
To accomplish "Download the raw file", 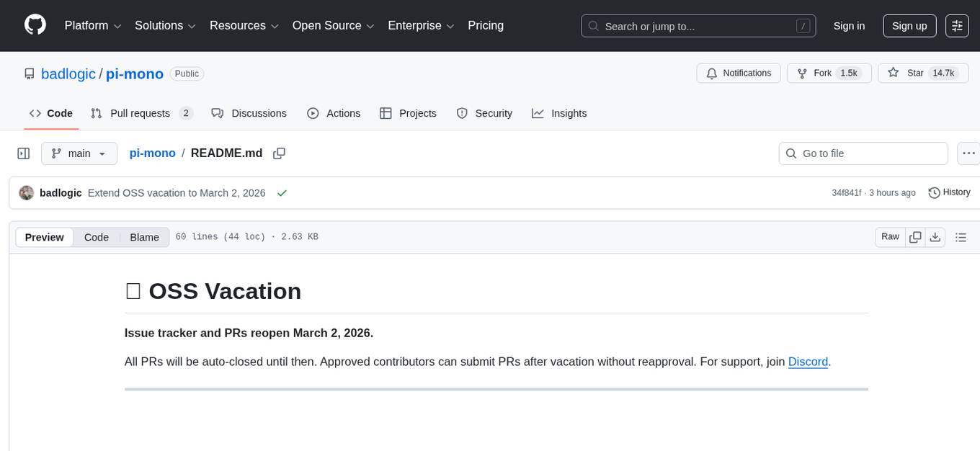I will tap(935, 237).
